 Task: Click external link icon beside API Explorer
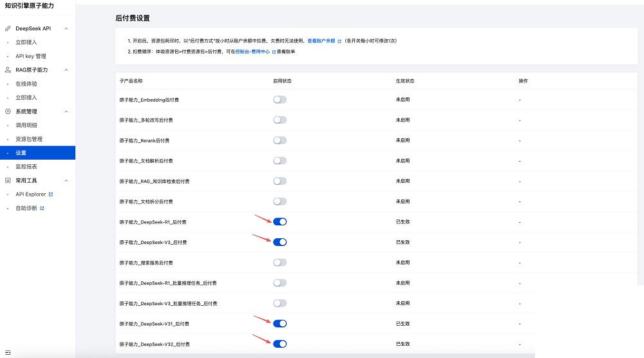(51, 194)
